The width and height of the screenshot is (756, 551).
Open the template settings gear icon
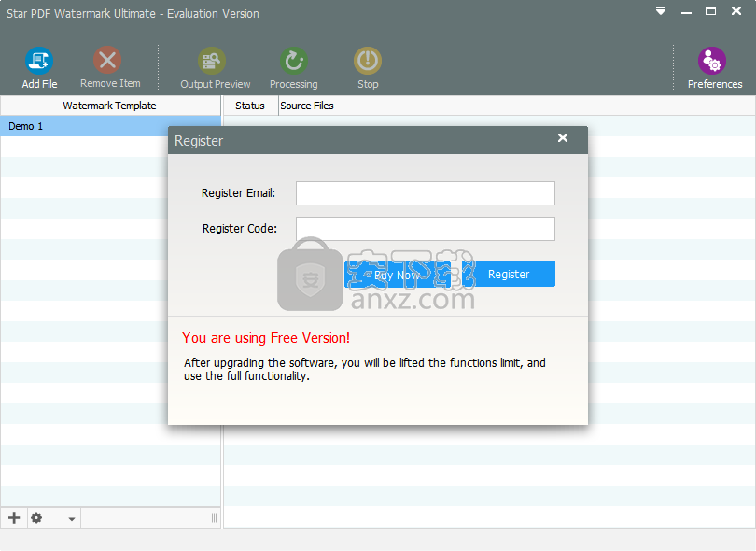click(x=36, y=518)
